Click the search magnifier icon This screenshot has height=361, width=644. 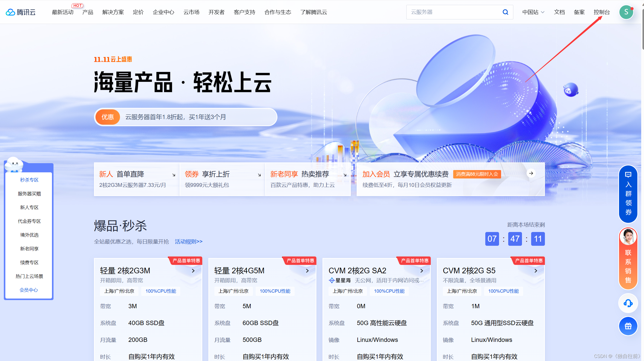(506, 12)
